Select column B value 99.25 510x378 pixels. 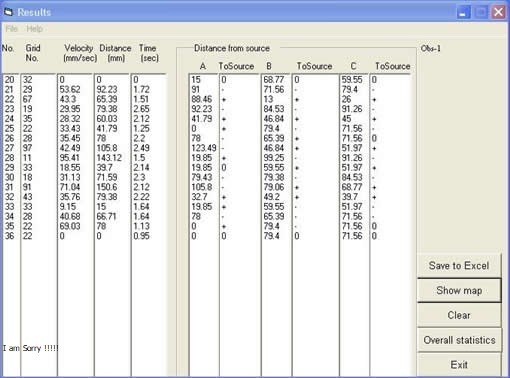[274, 158]
